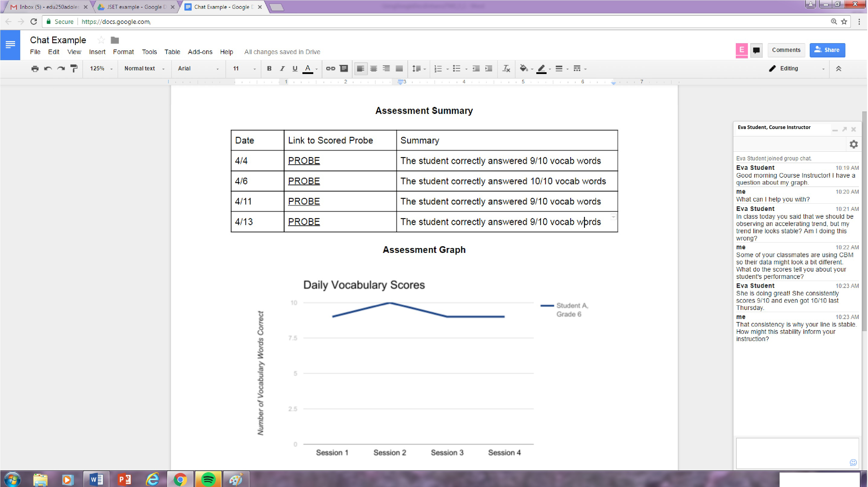Apply numbered list formatting
The image size is (868, 487).
[438, 69]
